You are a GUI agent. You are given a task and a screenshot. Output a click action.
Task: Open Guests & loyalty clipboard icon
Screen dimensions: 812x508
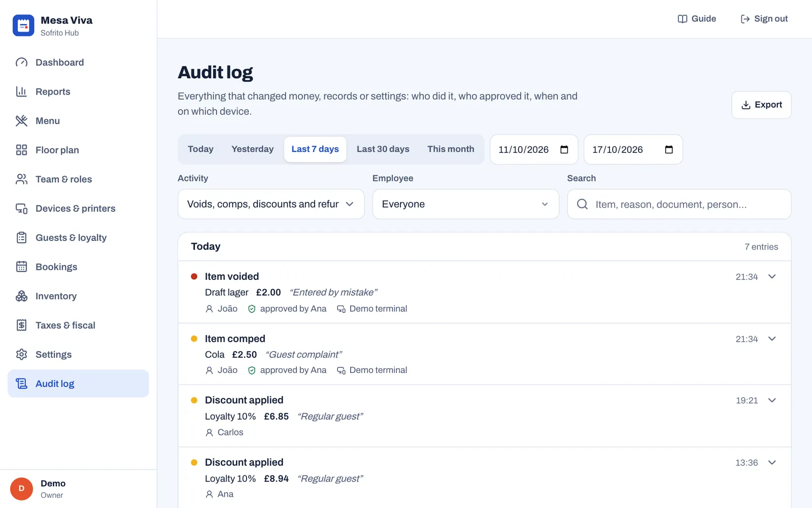(21, 238)
